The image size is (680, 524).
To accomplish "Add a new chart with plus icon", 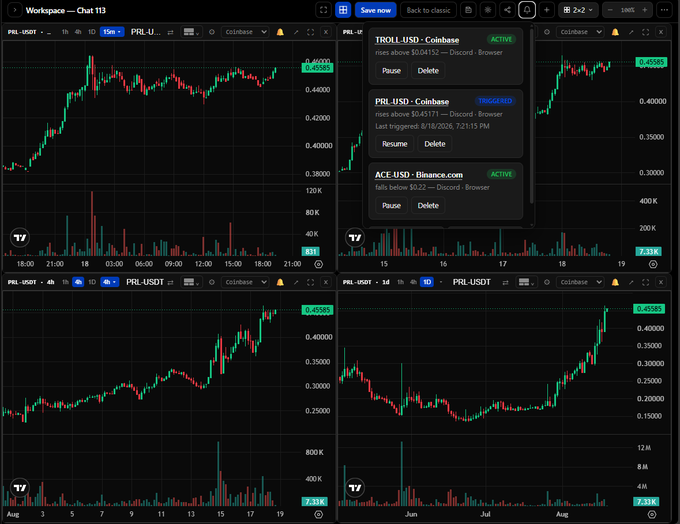I will click(x=546, y=10).
